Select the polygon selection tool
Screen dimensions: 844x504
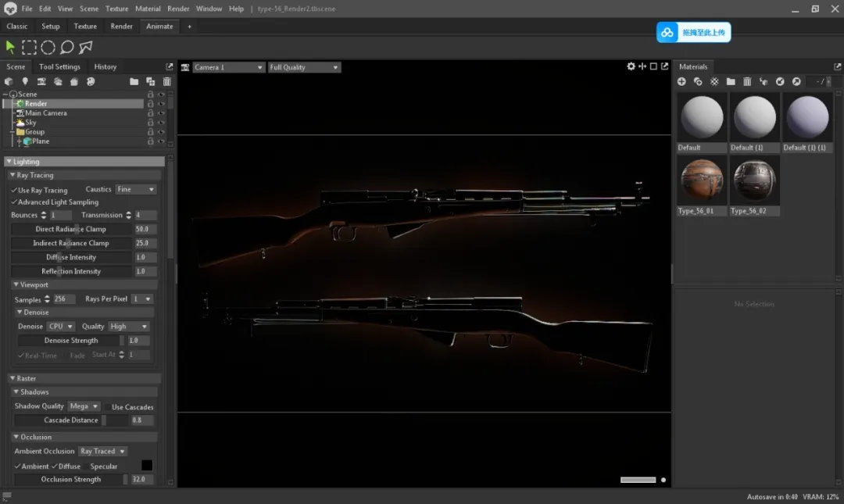(86, 48)
